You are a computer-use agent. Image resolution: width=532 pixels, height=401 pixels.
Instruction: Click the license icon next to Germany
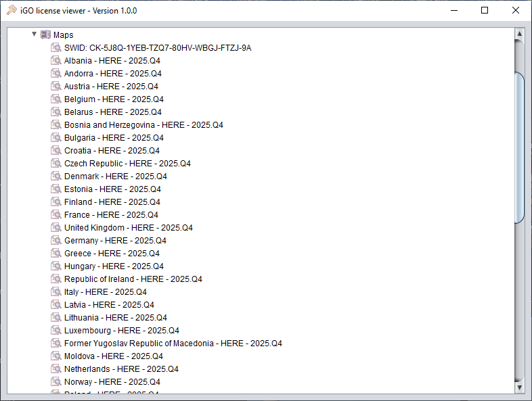(x=56, y=241)
